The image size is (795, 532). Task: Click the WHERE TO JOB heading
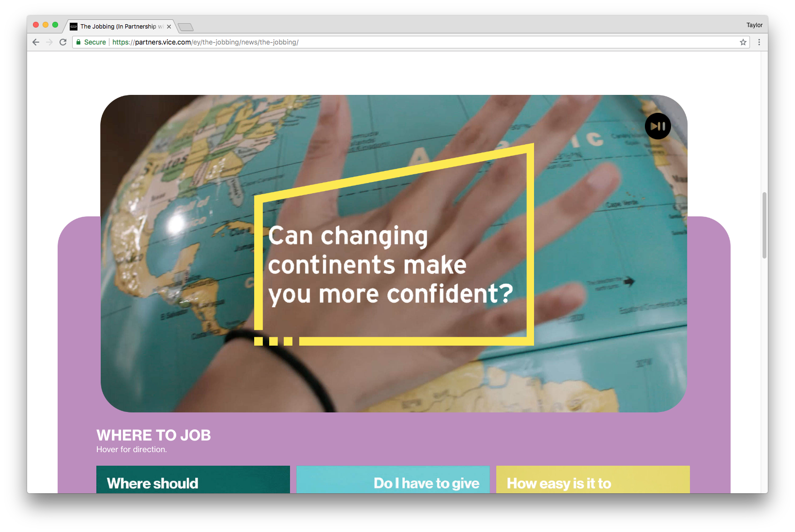153,435
